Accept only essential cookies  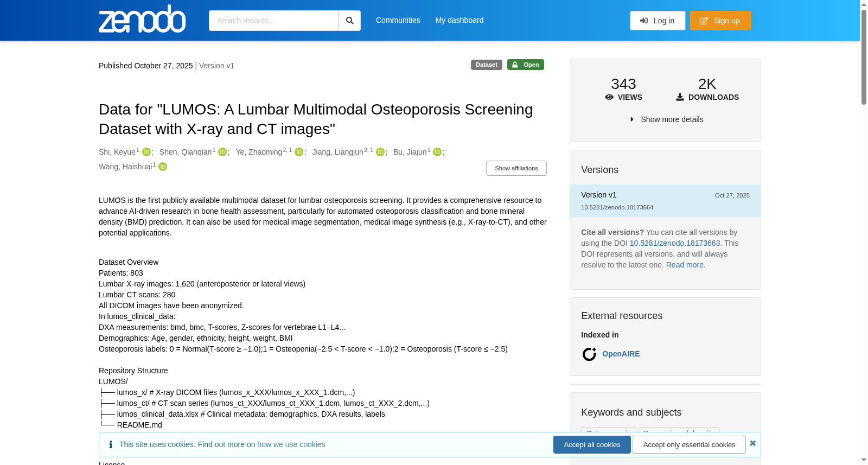point(689,445)
